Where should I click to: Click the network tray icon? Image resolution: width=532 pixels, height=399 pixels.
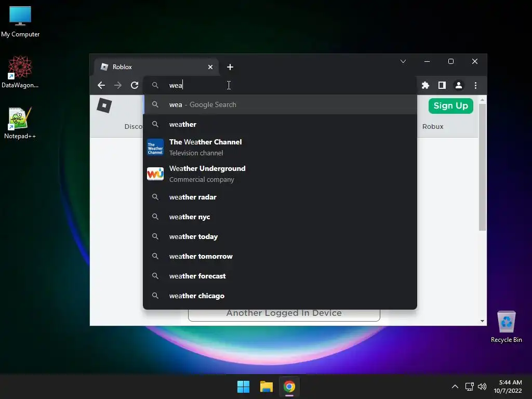coord(470,387)
